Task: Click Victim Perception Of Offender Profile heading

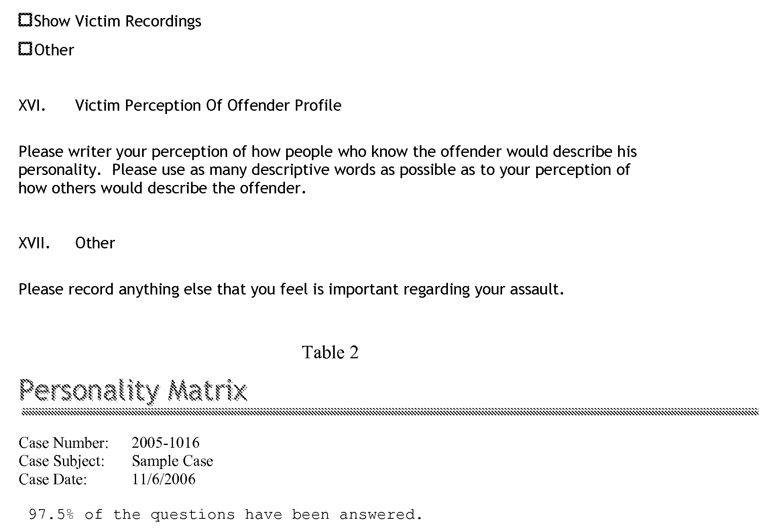Action: tap(208, 106)
